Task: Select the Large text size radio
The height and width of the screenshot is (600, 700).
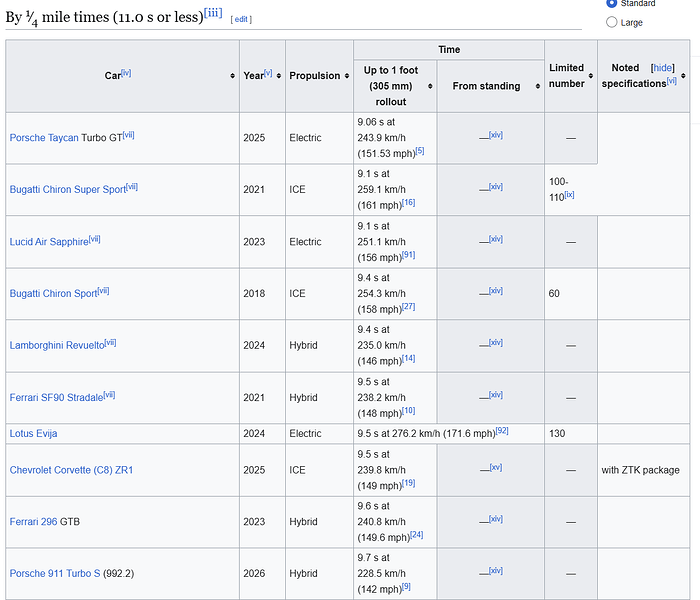Action: coord(612,22)
